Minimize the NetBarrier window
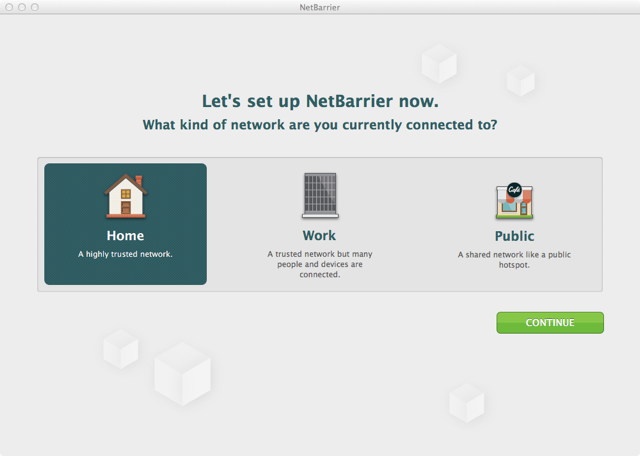Image resolution: width=640 pixels, height=456 pixels. coord(22,7)
